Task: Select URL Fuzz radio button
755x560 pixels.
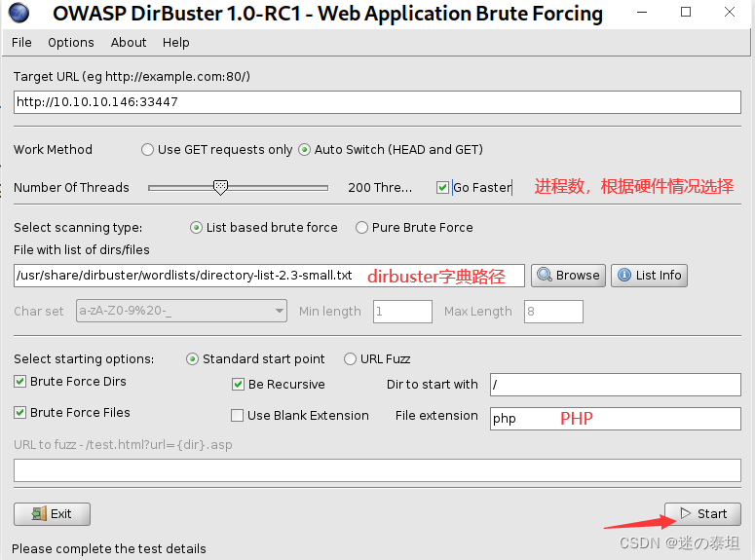Action: click(350, 359)
